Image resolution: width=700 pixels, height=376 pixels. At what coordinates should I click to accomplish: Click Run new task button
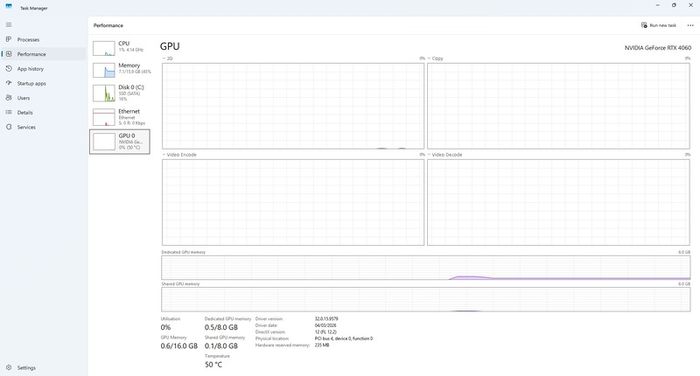(658, 25)
